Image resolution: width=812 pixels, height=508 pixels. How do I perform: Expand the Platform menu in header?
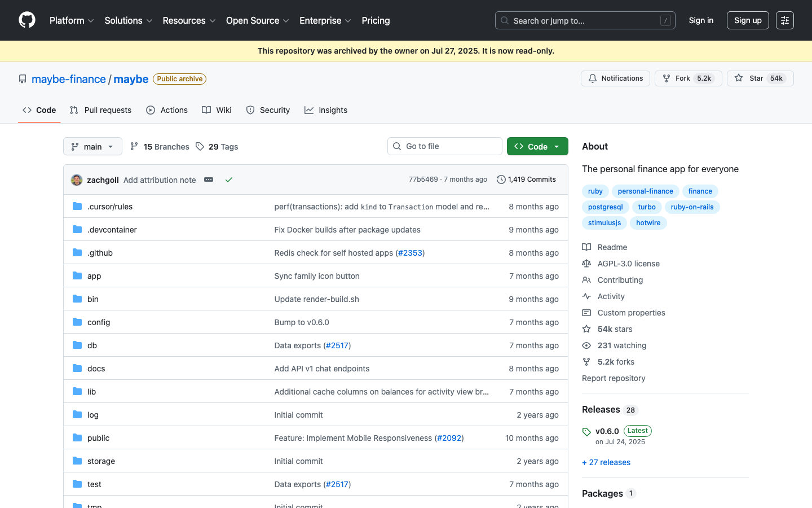72,20
